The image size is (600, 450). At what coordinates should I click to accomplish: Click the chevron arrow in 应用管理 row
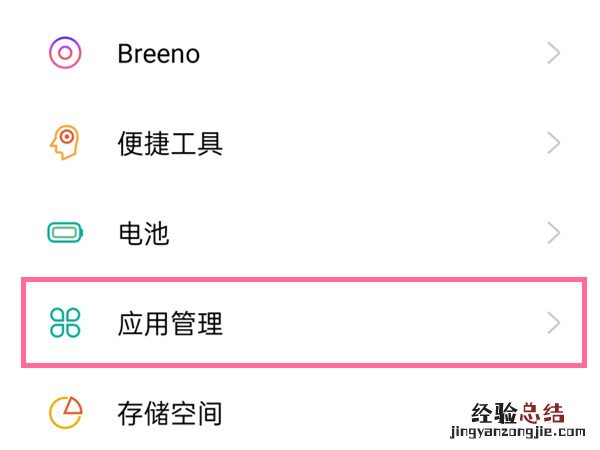(553, 323)
